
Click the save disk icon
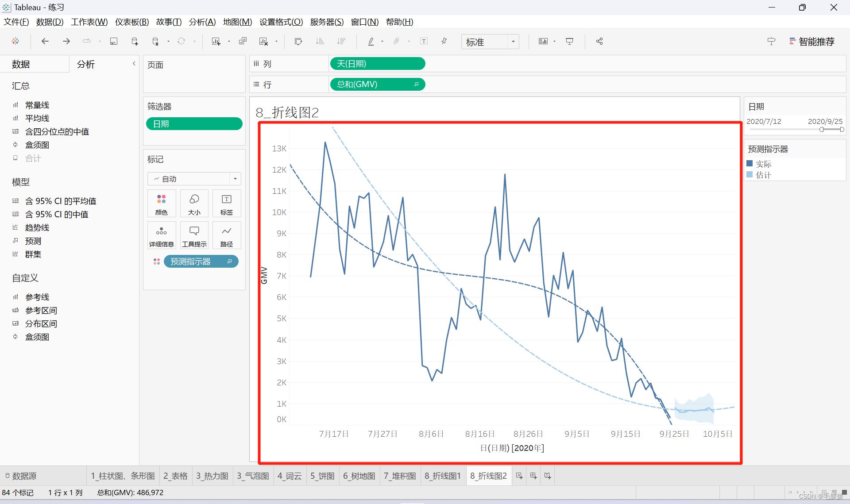114,41
